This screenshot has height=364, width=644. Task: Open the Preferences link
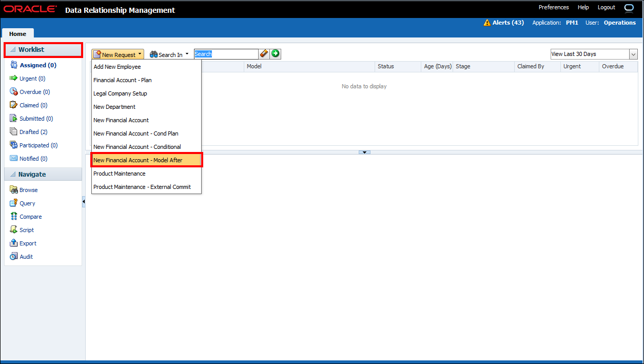[x=554, y=7]
